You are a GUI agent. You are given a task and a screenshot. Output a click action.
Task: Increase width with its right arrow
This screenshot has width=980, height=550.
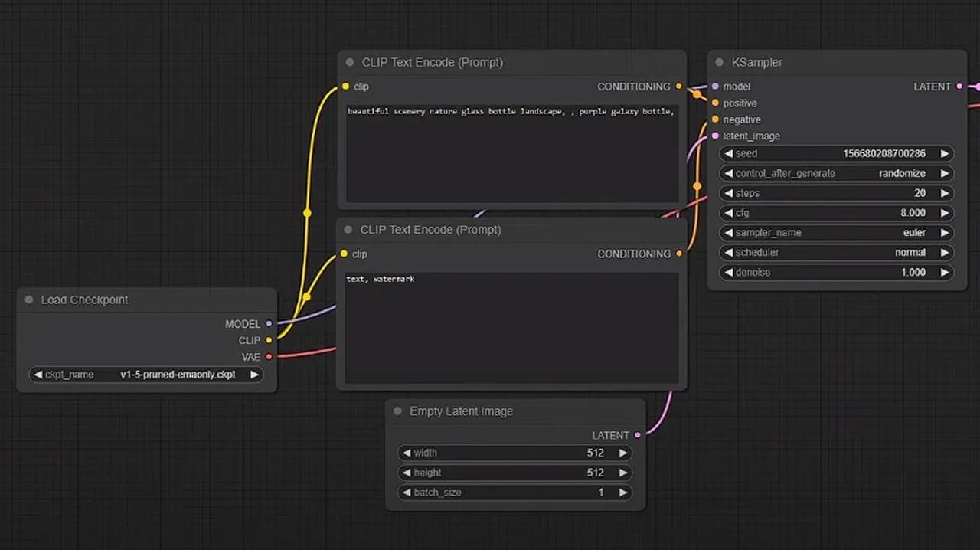click(x=623, y=453)
